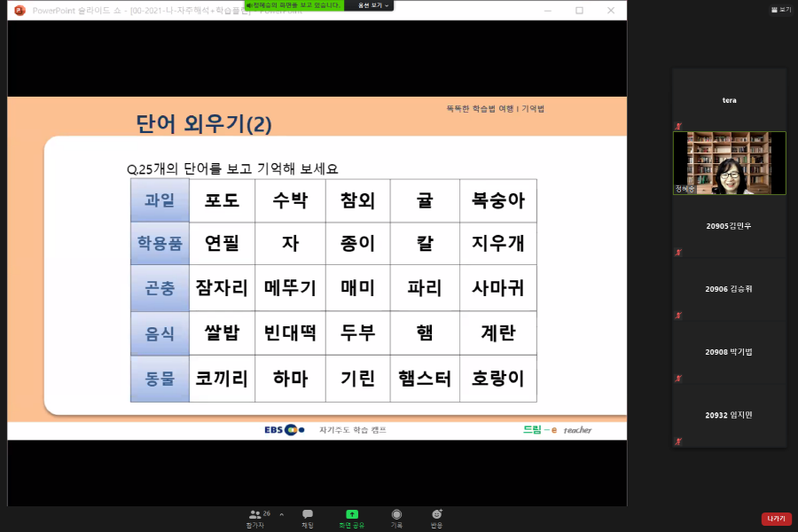Open the 보기 view layout menu
This screenshot has width=798, height=532.
[x=781, y=10]
